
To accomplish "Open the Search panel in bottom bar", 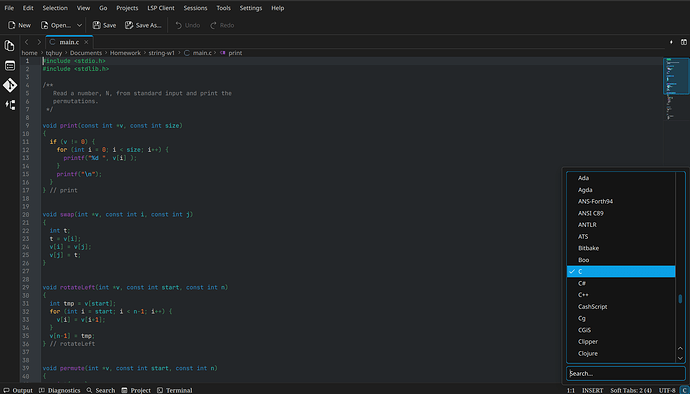I will pos(101,390).
